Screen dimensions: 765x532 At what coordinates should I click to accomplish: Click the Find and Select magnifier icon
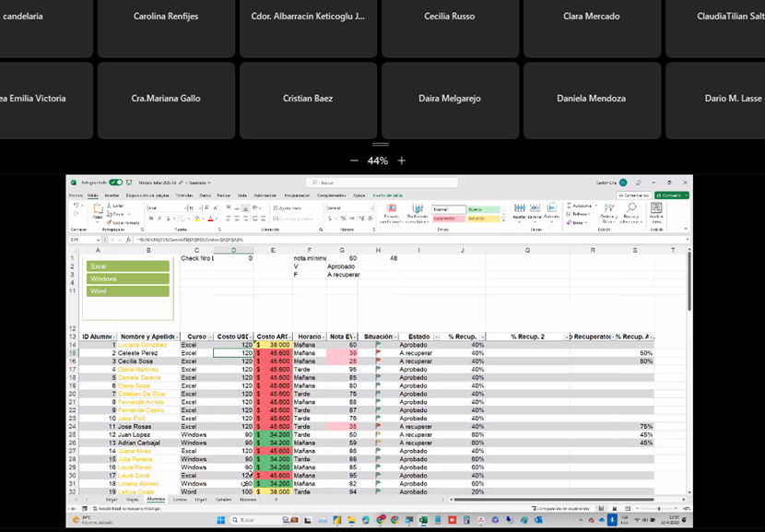[x=631, y=208]
